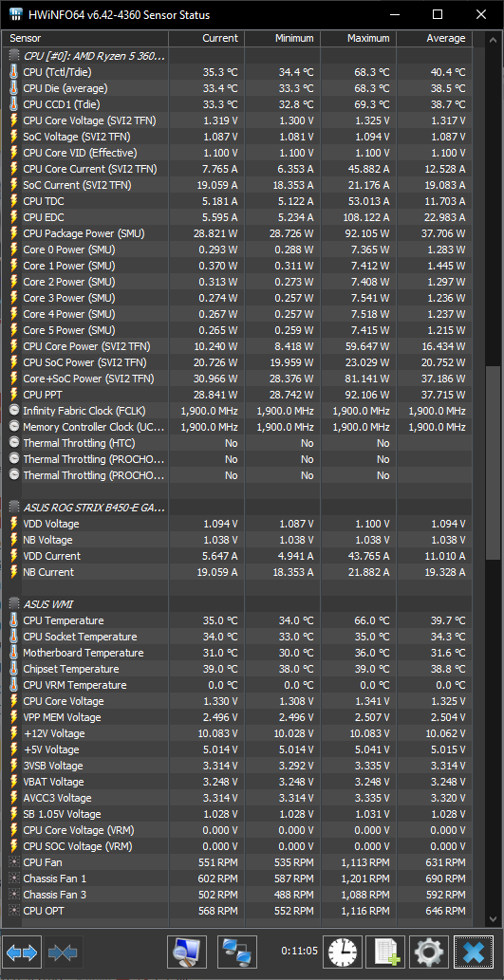Image resolution: width=504 pixels, height=980 pixels.
Task: Click the expand/collapse arrows icon in bottom toolbar
Action: tap(23, 952)
